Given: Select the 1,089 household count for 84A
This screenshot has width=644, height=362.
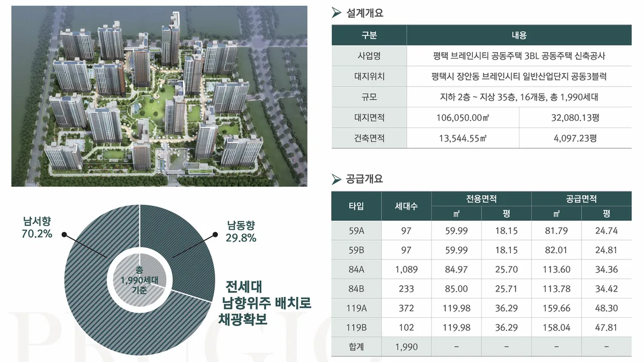Looking at the screenshot, I should [406, 269].
